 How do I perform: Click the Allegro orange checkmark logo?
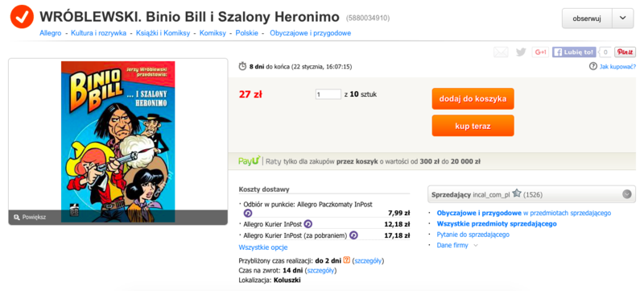(22, 17)
